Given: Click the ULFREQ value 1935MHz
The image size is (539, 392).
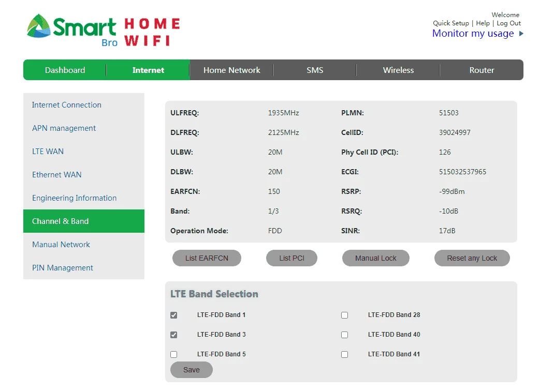Looking at the screenshot, I should [x=284, y=113].
